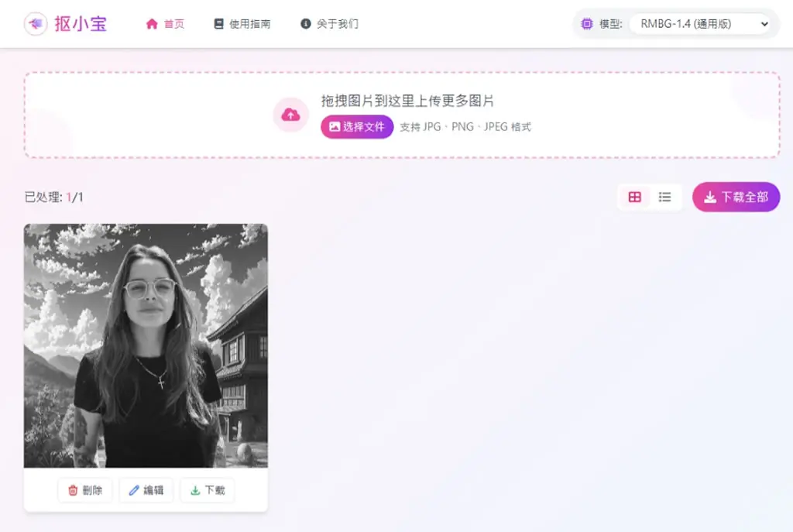Click the 下载全部 button
Screen dimensions: 793x532
(x=736, y=197)
